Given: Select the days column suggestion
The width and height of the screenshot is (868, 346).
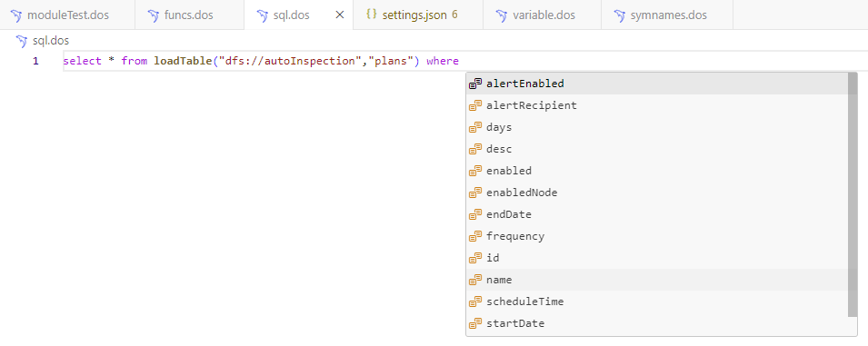Looking at the screenshot, I should click(x=657, y=127).
